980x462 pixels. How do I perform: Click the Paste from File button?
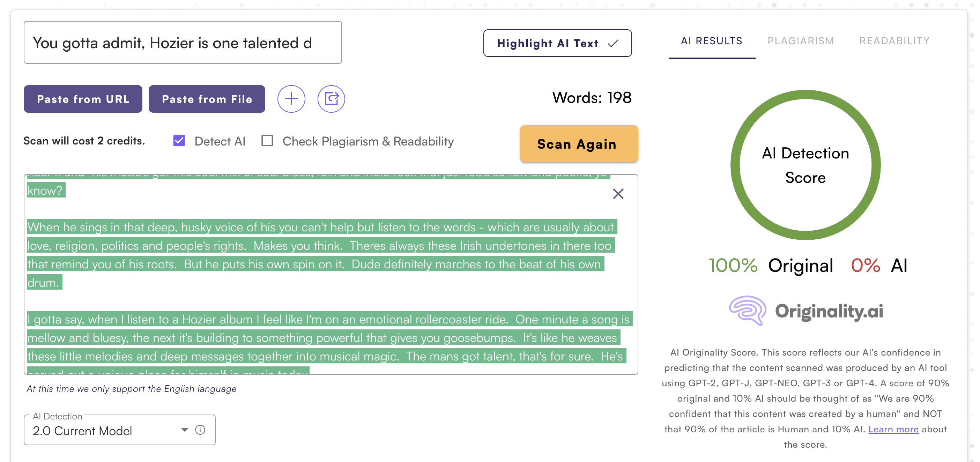207,99
